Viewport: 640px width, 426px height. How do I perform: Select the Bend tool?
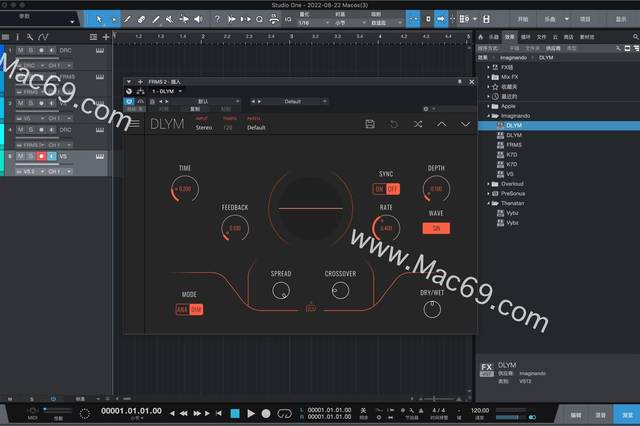[x=184, y=19]
